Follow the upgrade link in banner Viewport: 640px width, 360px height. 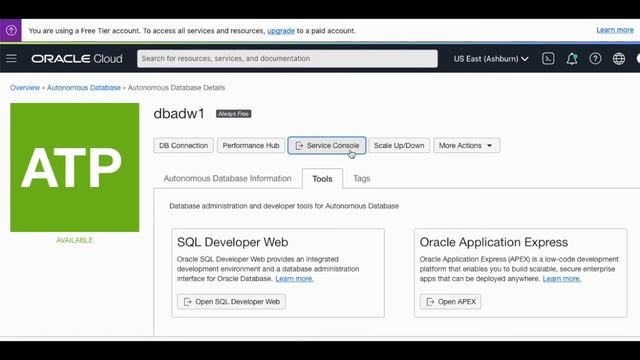(281, 31)
